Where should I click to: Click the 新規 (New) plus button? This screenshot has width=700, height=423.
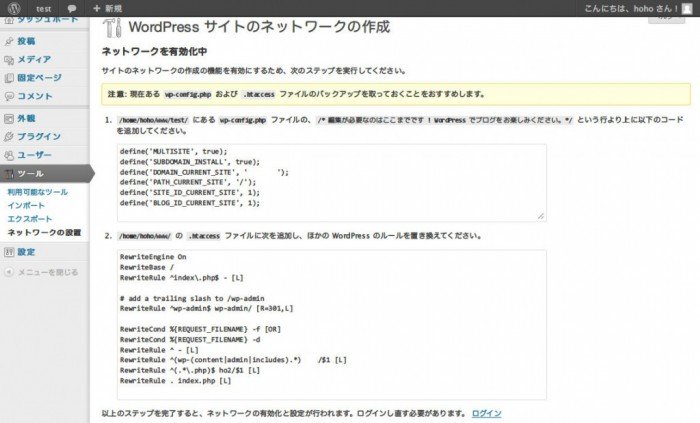coord(107,7)
